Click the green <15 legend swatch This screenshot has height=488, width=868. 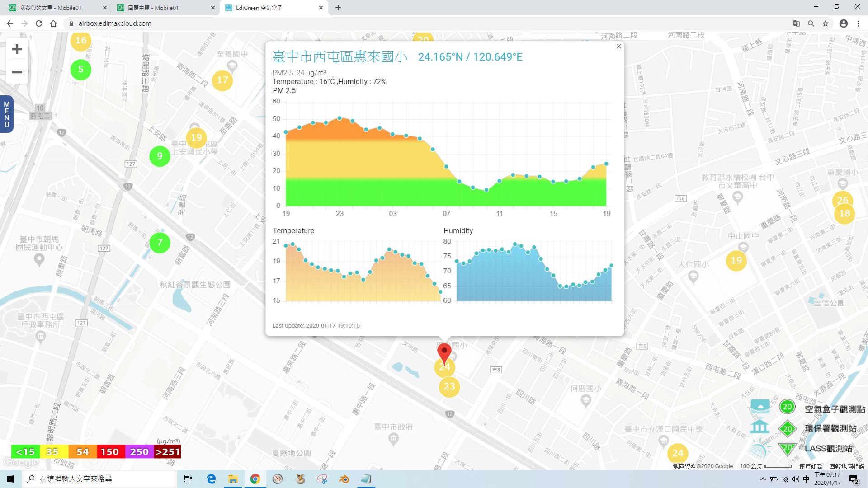click(25, 452)
